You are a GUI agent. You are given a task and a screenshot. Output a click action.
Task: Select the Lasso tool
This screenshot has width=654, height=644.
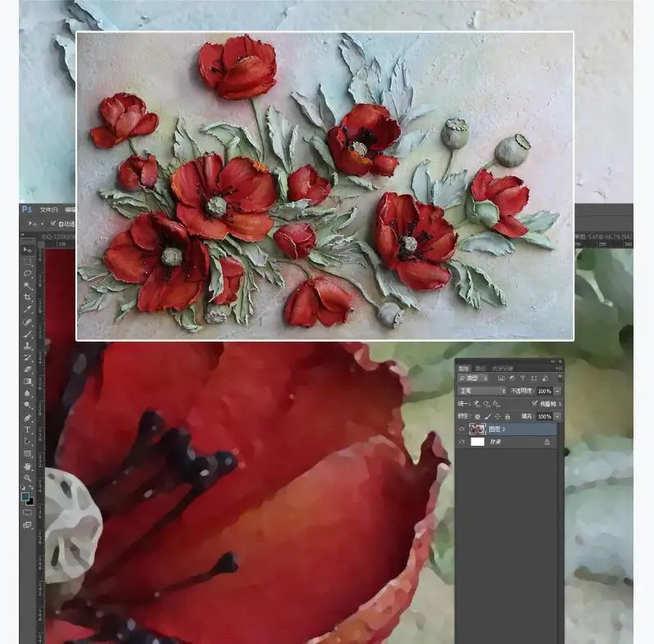click(x=27, y=274)
